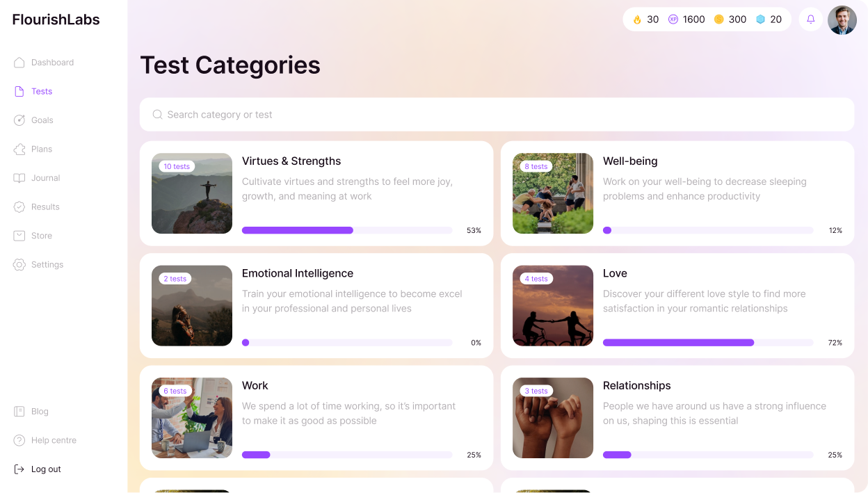Click the gold coin icon
Image resolution: width=868 pixels, height=493 pixels.
[x=719, y=19]
